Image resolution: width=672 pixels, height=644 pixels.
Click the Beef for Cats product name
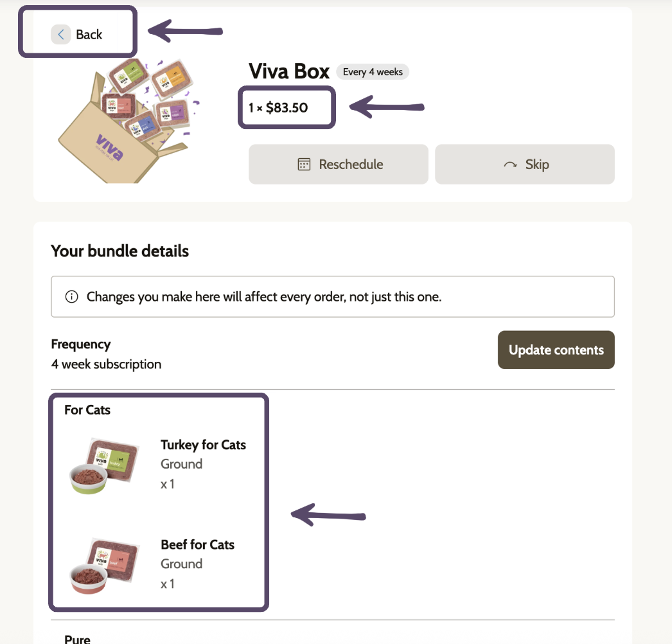tap(198, 544)
